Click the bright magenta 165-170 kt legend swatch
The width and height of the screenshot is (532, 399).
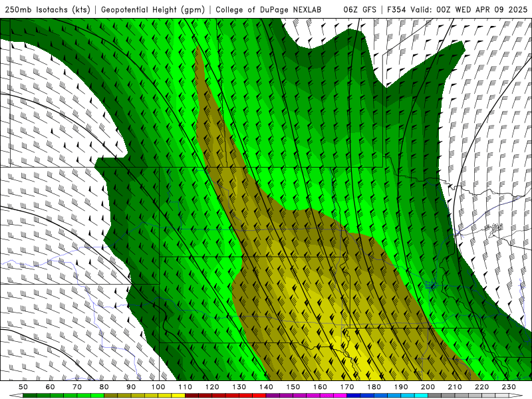point(340,396)
